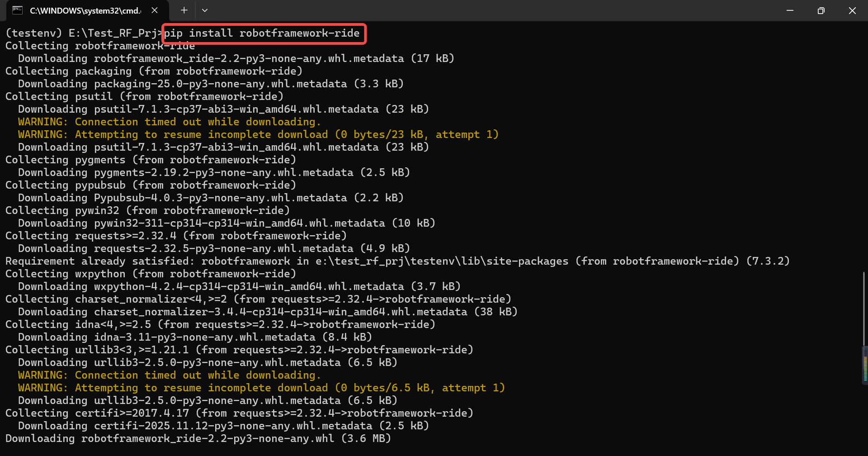Viewport: 868px width, 456px height.
Task: Click the Downloading charset_normalizer-3.4.4 metadata line
Action: (x=268, y=312)
